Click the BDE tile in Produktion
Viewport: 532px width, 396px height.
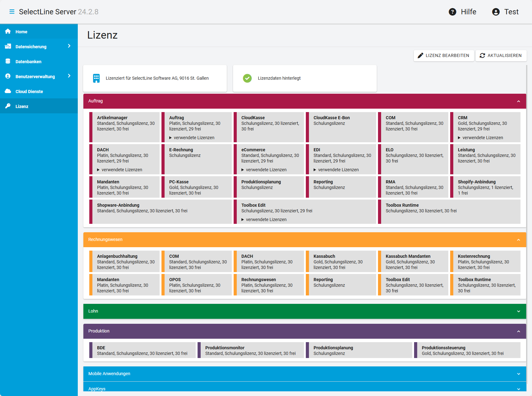pyautogui.click(x=142, y=350)
